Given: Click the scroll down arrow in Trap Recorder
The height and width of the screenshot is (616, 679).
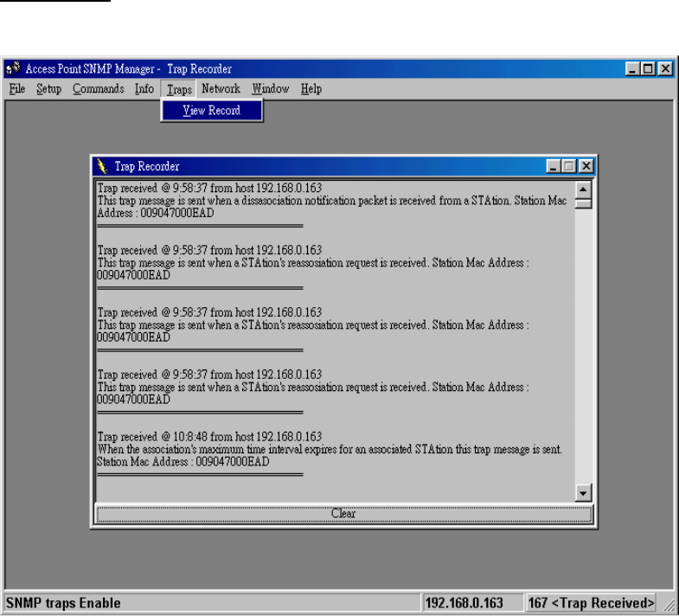Looking at the screenshot, I should pos(583,493).
